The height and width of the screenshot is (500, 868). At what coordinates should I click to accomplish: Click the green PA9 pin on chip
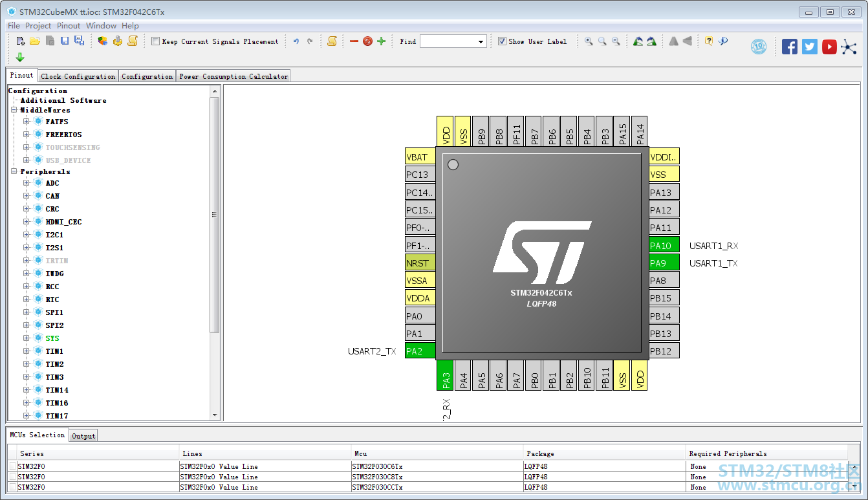(664, 263)
